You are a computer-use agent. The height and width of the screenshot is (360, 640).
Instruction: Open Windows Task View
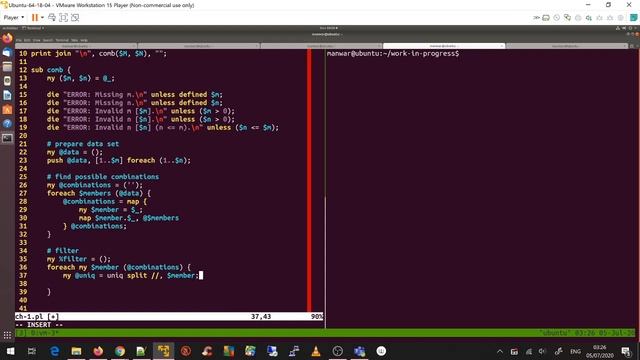[32, 351]
